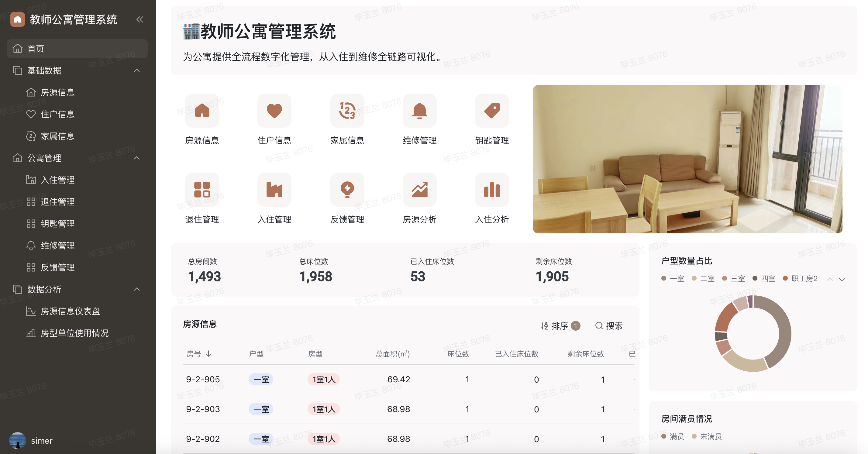
Task: Toggle the 一室 legend item in the donut chart
Action: pyautogui.click(x=673, y=279)
